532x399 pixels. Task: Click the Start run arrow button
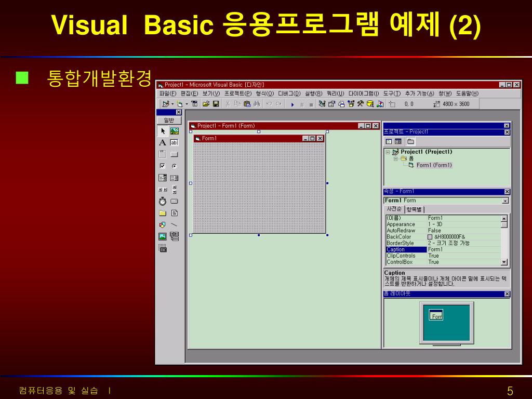click(x=292, y=104)
